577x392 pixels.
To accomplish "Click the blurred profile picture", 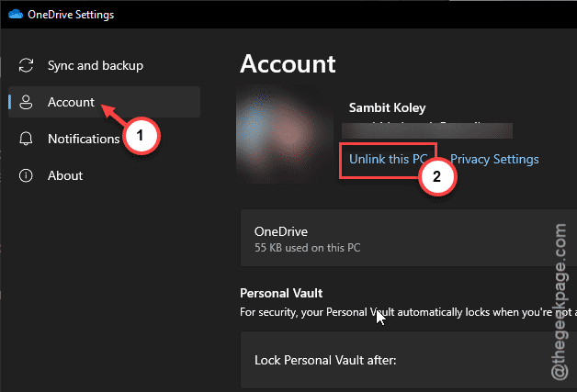I will [285, 134].
